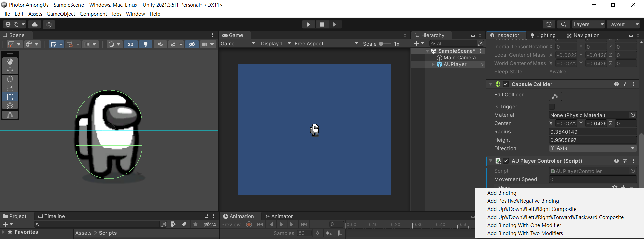Enable animation recording mode

(249, 225)
